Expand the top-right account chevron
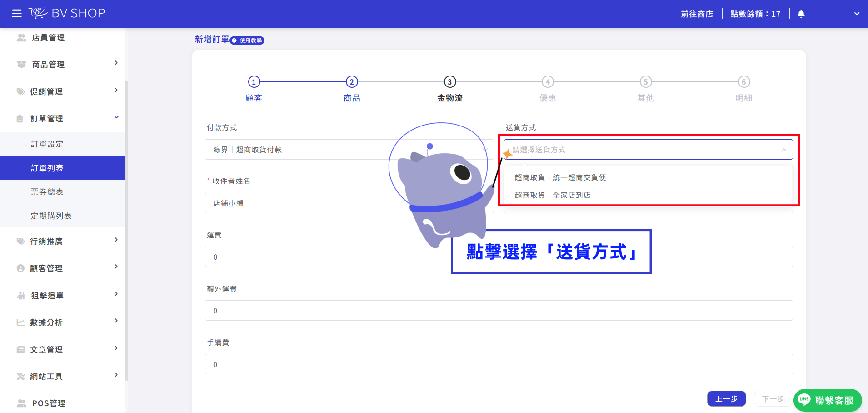Screen dimensions: 868x413 coord(857,14)
